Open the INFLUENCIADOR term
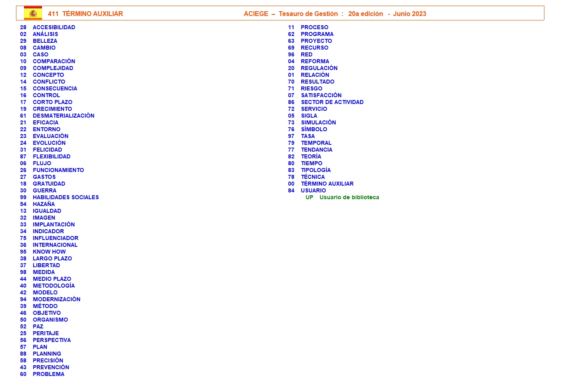Screen dimensions: 564x392 55,238
